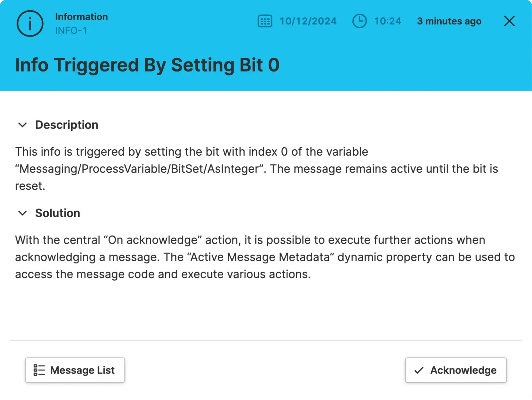Open the Message List
The width and height of the screenshot is (532, 400).
[x=75, y=370]
